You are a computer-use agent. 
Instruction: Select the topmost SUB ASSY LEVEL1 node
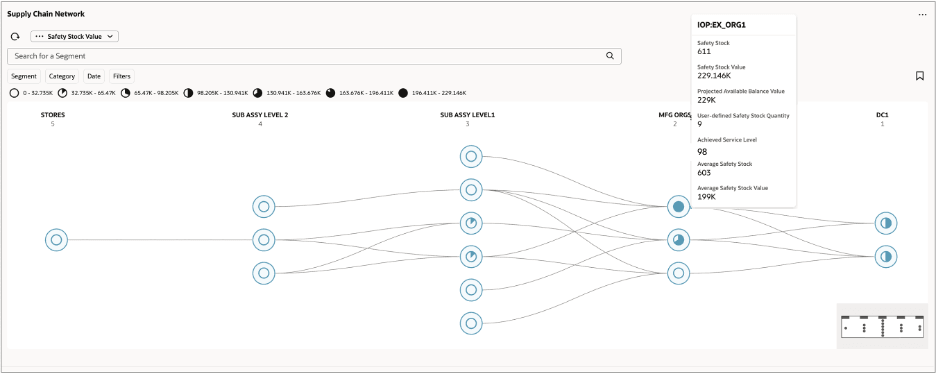coord(471,156)
